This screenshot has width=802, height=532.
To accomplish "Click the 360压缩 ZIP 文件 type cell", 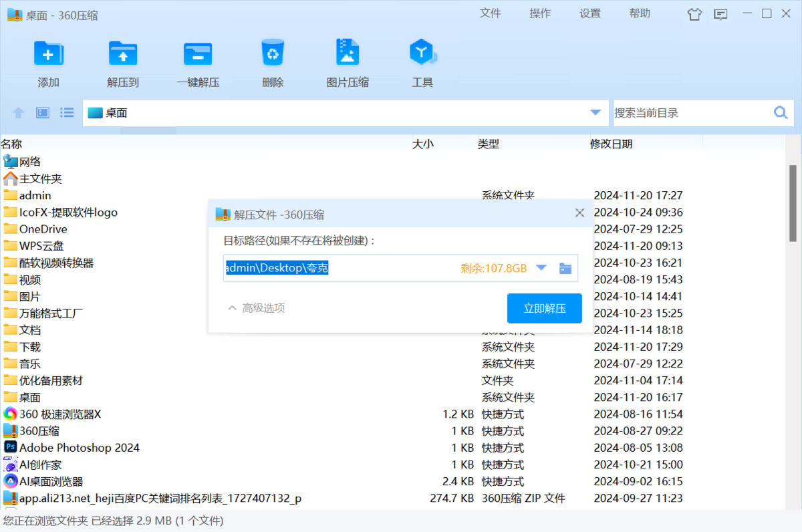I will 523,499.
